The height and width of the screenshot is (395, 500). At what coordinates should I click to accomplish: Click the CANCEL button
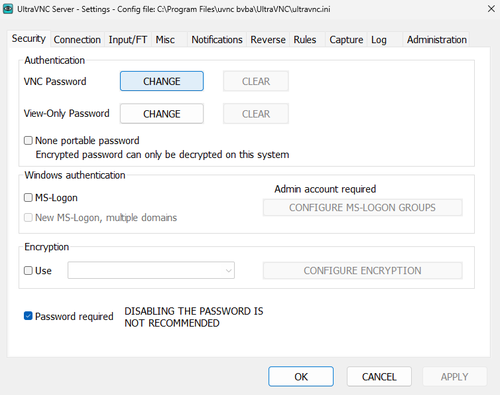pos(379,377)
